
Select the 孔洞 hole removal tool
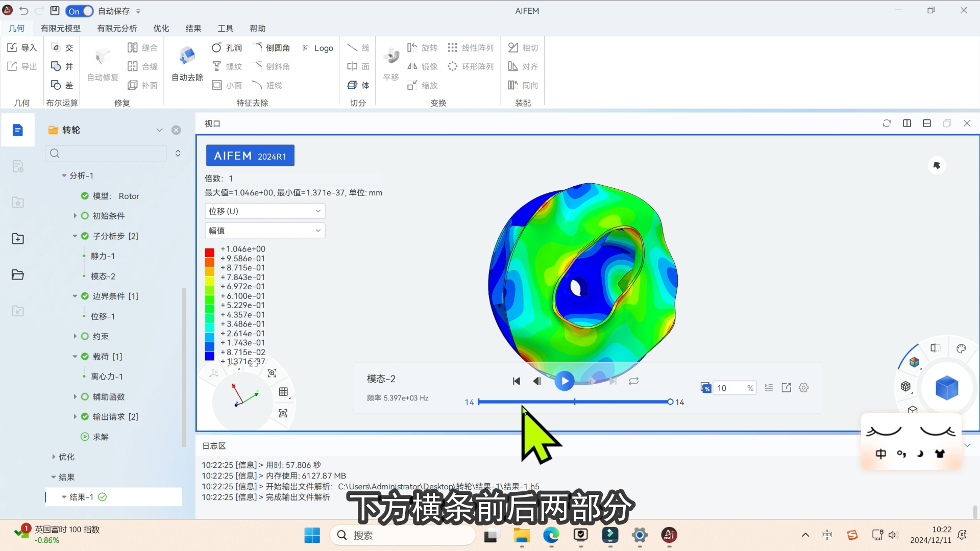click(x=227, y=48)
